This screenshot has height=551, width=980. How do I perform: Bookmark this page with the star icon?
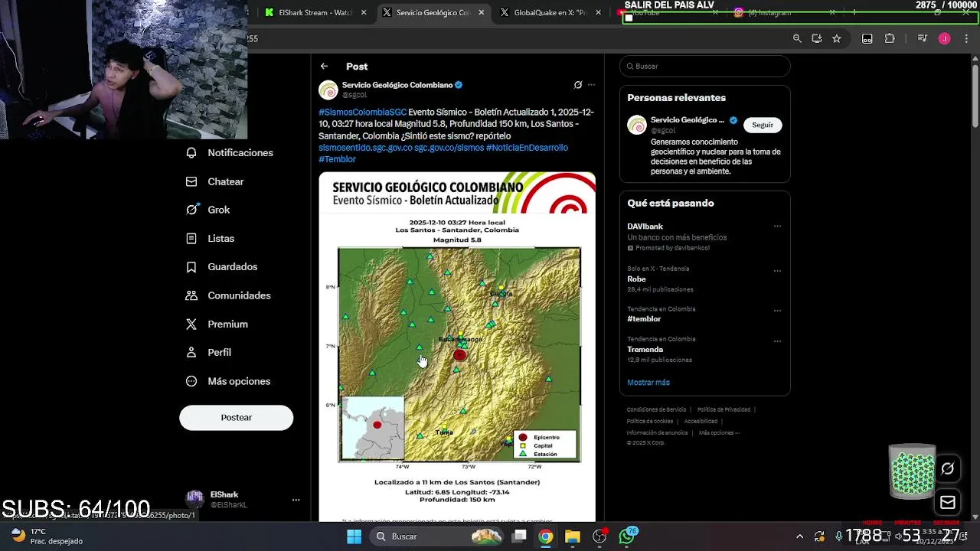point(837,38)
